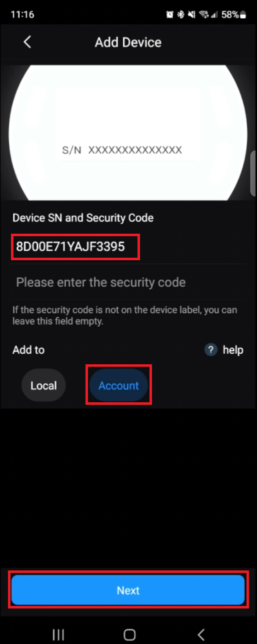Tap the Next button
Image resolution: width=257 pixels, height=644 pixels.
128,590
